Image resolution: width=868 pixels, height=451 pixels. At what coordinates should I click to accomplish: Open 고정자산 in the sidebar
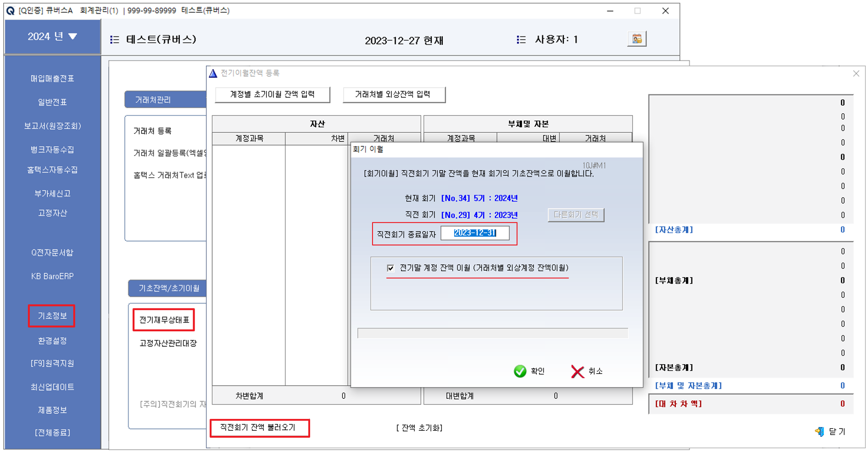(52, 213)
